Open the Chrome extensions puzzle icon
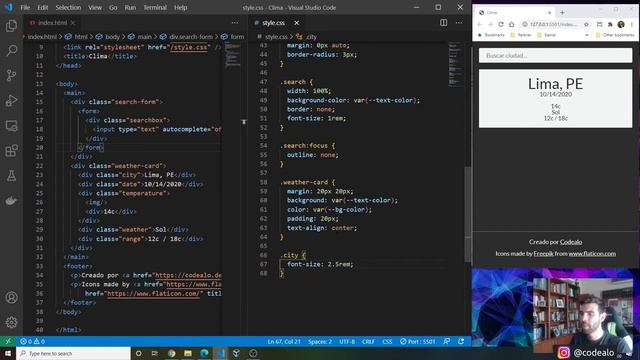640x360 pixels. point(610,24)
